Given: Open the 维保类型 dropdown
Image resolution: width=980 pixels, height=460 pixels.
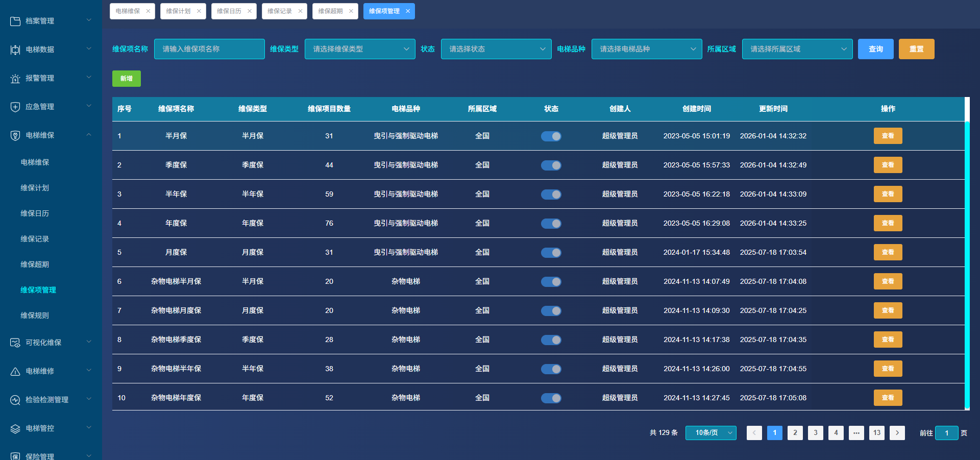Looking at the screenshot, I should [x=360, y=49].
